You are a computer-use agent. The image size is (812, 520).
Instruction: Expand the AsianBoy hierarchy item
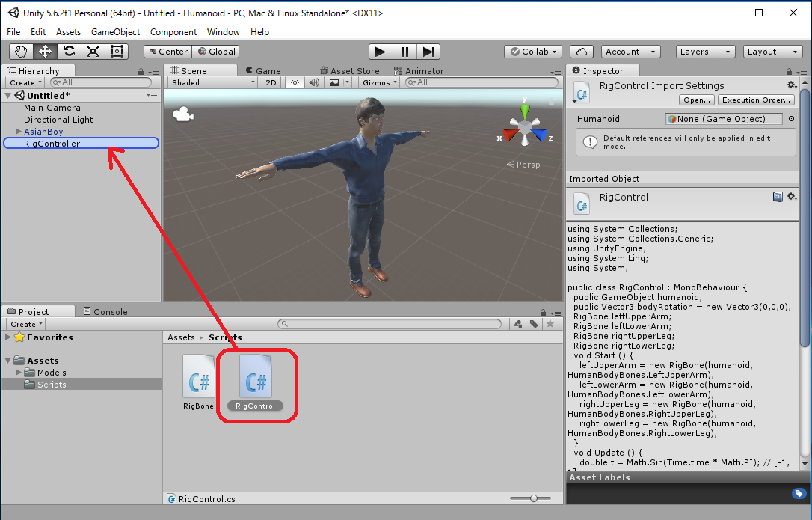[18, 132]
